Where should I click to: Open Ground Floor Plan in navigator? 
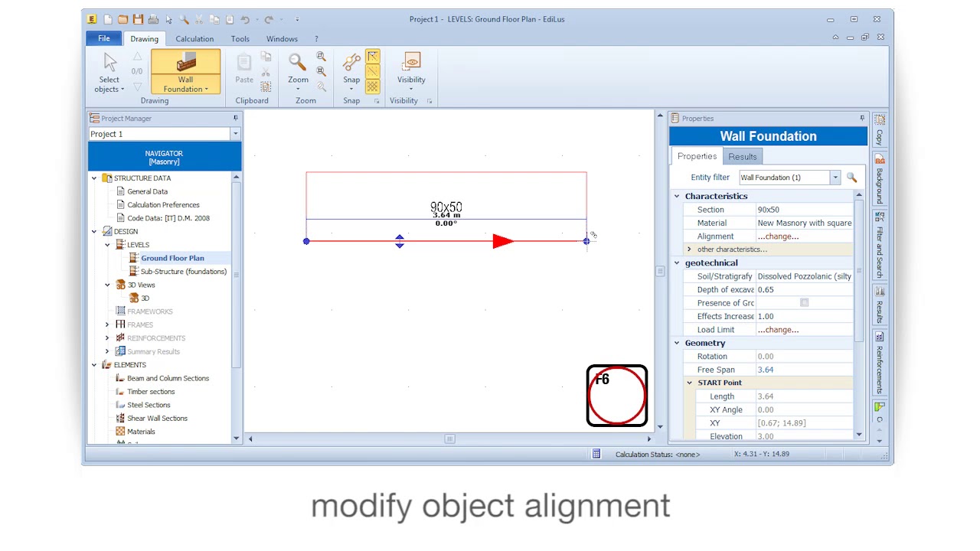pyautogui.click(x=172, y=258)
